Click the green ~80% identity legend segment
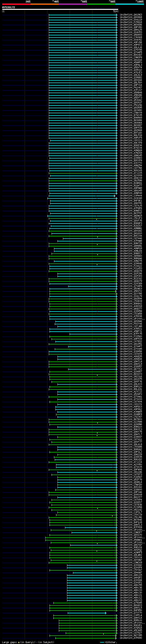This screenshot has height=644, width=146. 101,4
